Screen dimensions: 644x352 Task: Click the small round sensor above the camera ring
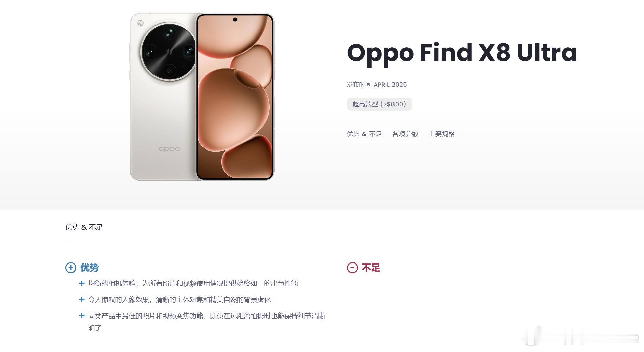tap(140, 23)
